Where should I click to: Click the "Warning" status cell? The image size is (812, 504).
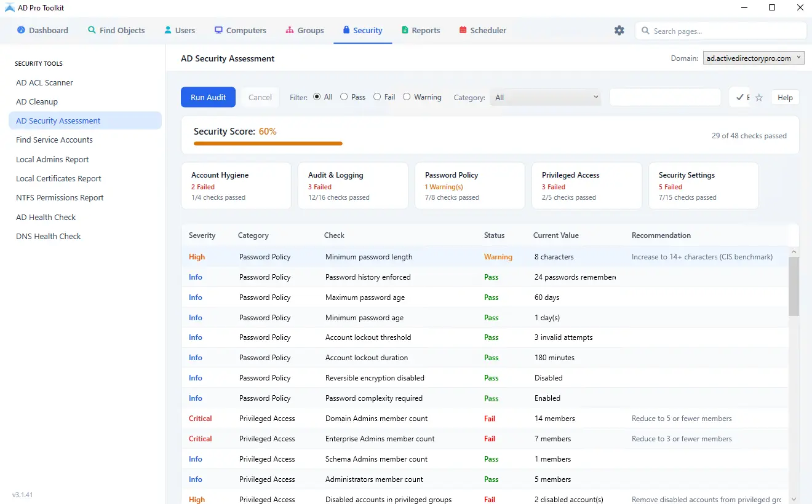click(498, 257)
